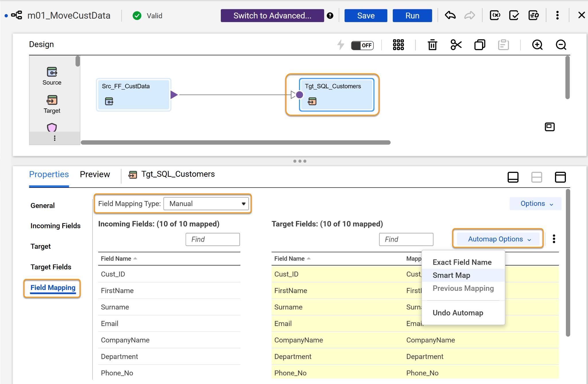588x384 pixels.
Task: Click the canvas horizontal scrollbar
Action: click(235, 143)
